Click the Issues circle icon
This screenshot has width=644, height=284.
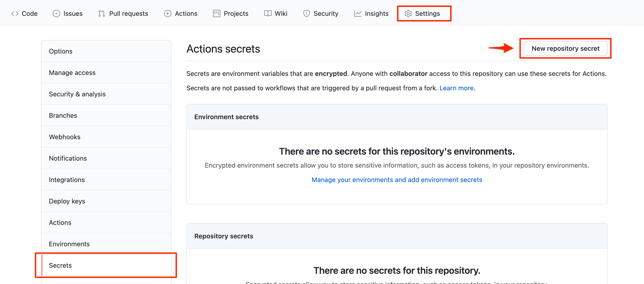click(56, 14)
